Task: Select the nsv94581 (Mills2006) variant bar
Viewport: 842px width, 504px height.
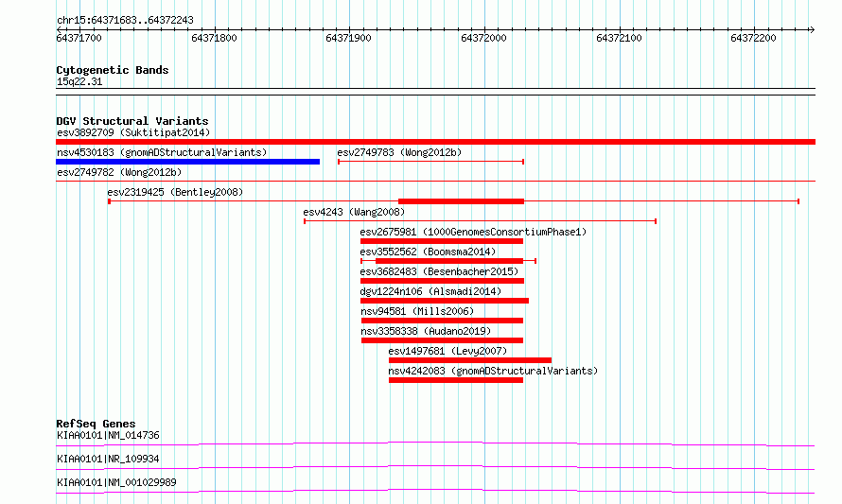Action: (x=443, y=321)
